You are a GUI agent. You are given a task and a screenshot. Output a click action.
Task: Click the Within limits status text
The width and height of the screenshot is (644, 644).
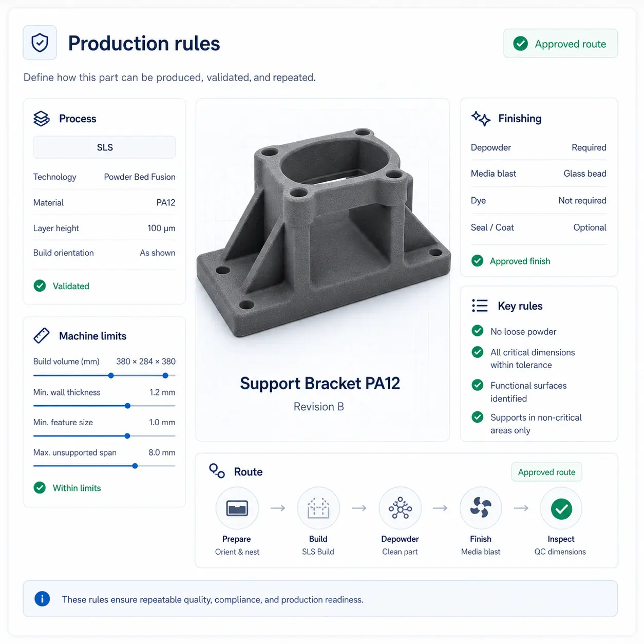77,488
